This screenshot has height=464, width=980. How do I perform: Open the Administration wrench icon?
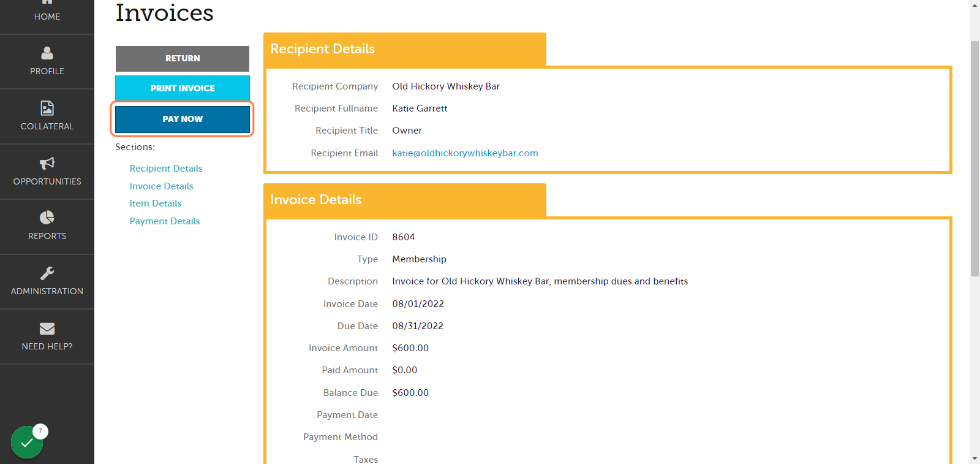[47, 273]
